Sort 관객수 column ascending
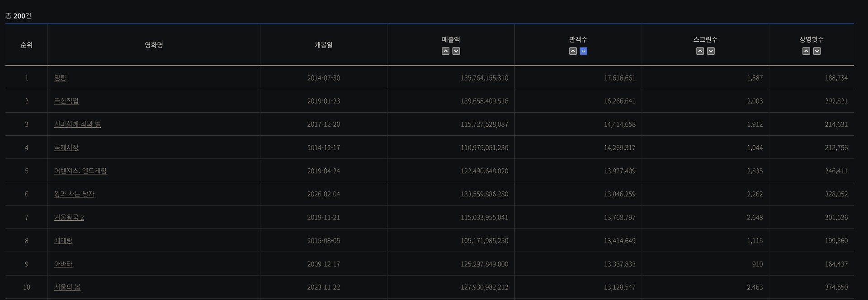Screen dimensions: 868x300 click(573, 51)
